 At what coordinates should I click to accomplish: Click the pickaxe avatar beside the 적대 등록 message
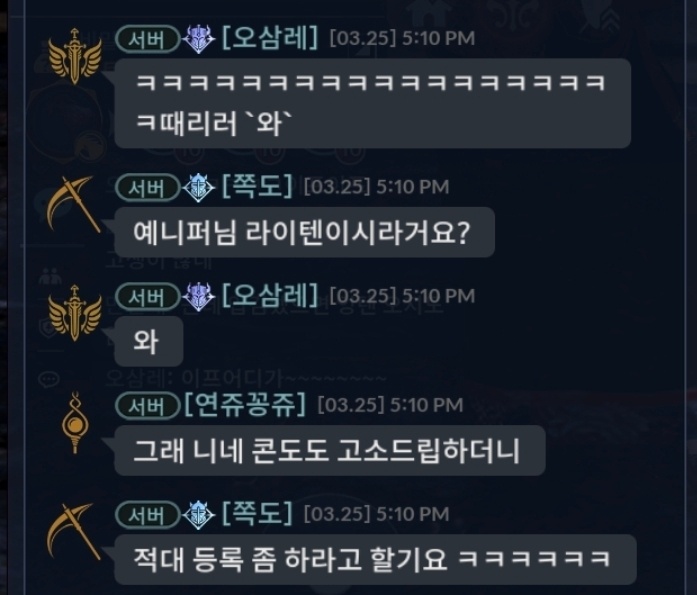pyautogui.click(x=73, y=531)
